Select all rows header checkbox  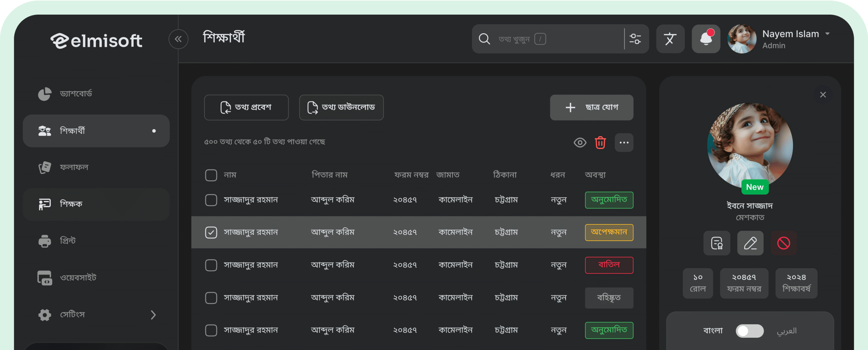click(x=211, y=175)
